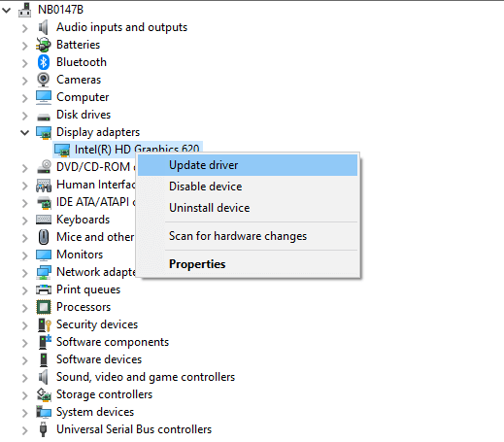Click the Audio inputs and outputs speaker icon
The image size is (504, 442).
click(x=44, y=27)
